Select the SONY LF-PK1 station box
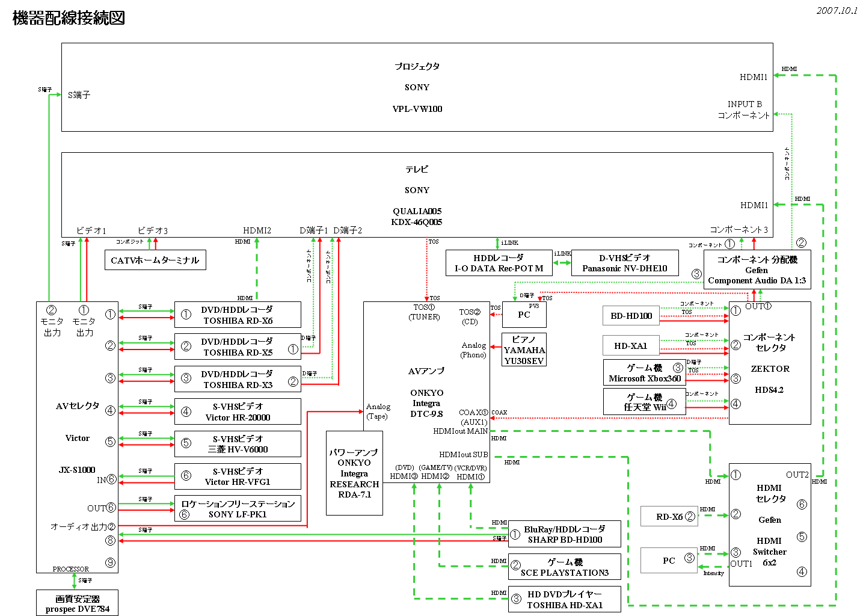Screen dimensions: 866x616 tap(238, 509)
